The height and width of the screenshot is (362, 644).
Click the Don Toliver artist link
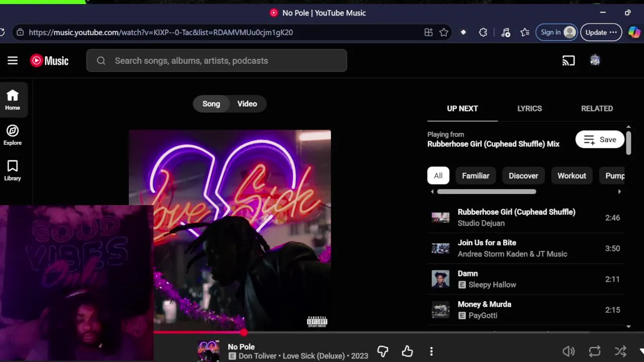pyautogui.click(x=258, y=356)
